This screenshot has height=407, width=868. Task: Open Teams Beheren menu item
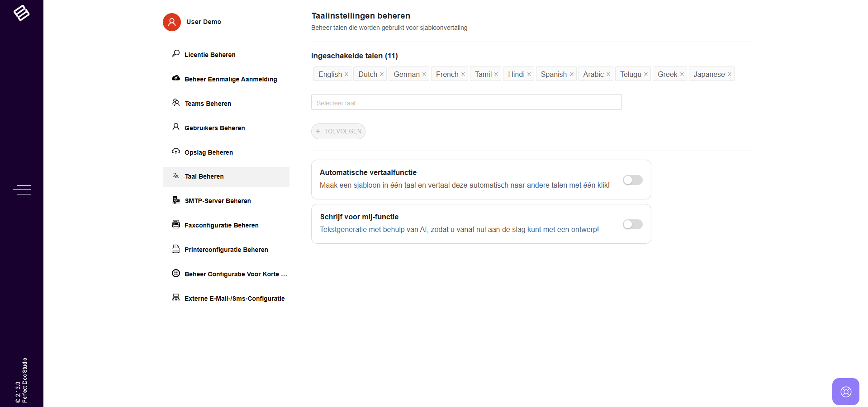click(208, 104)
